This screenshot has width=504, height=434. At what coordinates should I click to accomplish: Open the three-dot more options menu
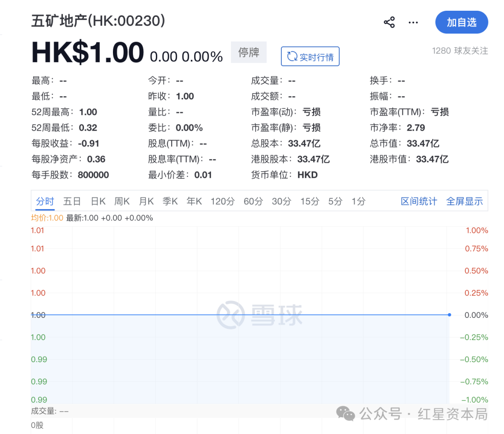point(413,22)
